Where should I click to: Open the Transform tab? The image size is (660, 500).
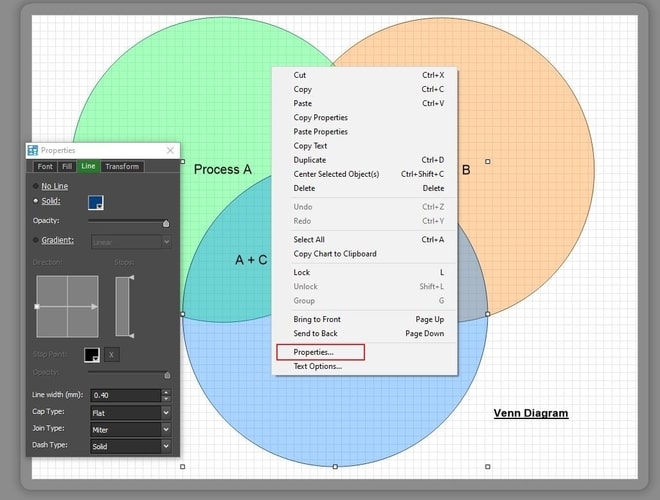122,167
